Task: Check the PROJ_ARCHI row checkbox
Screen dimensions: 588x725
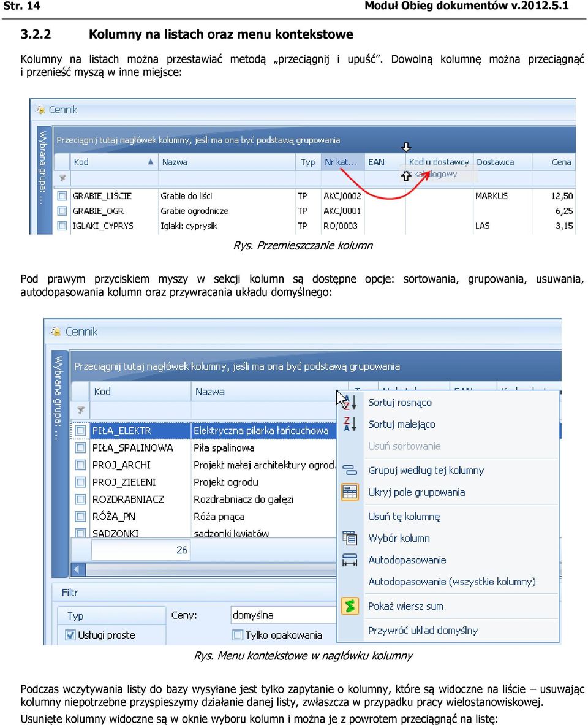Action: click(x=81, y=465)
